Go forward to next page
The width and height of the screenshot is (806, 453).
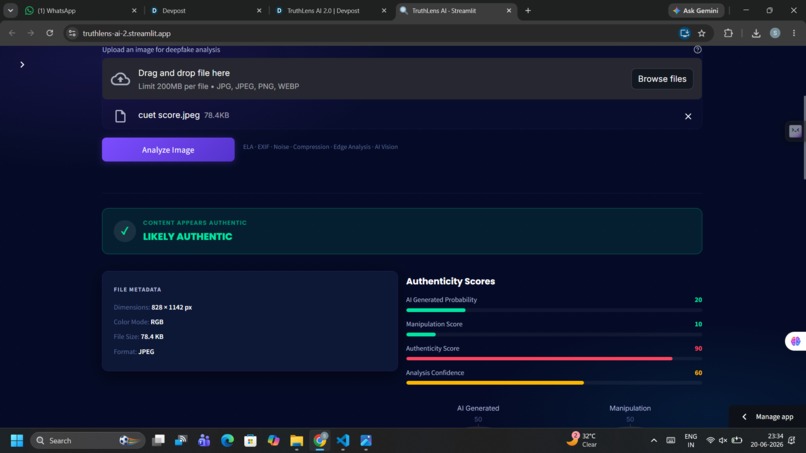(x=31, y=33)
